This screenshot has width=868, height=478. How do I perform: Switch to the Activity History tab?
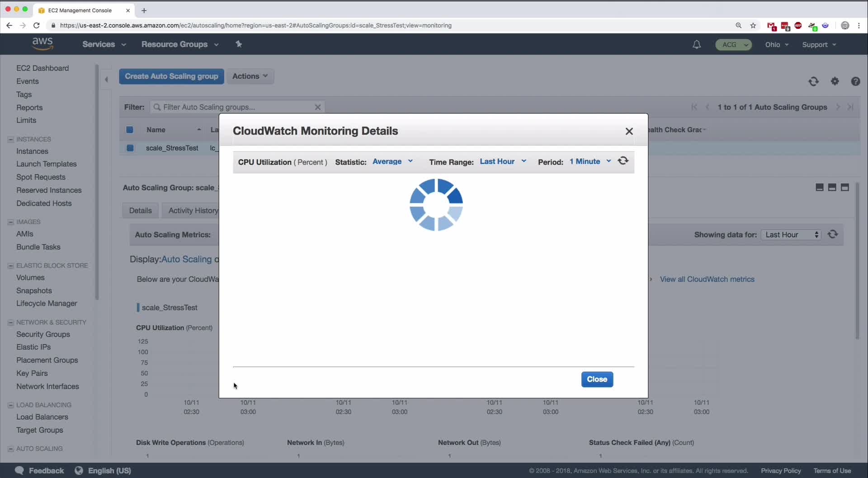[193, 211]
